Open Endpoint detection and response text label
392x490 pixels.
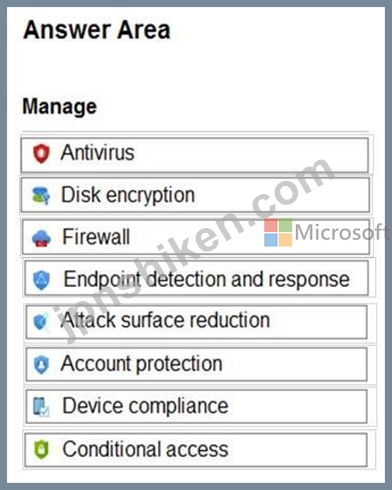[x=206, y=279]
